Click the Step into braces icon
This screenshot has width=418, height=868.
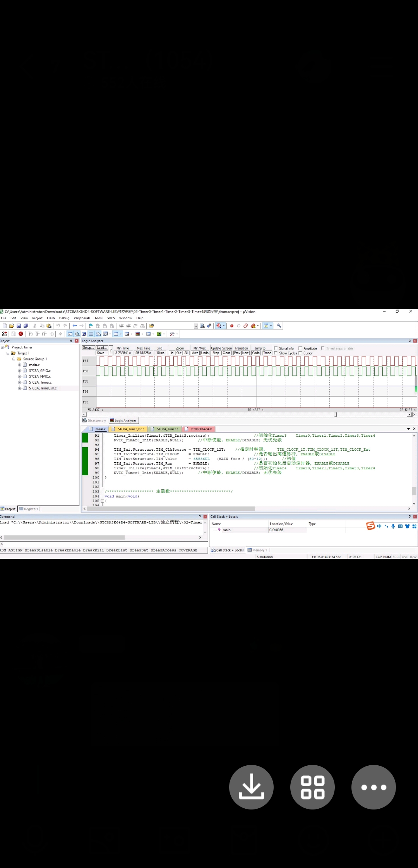[31, 334]
